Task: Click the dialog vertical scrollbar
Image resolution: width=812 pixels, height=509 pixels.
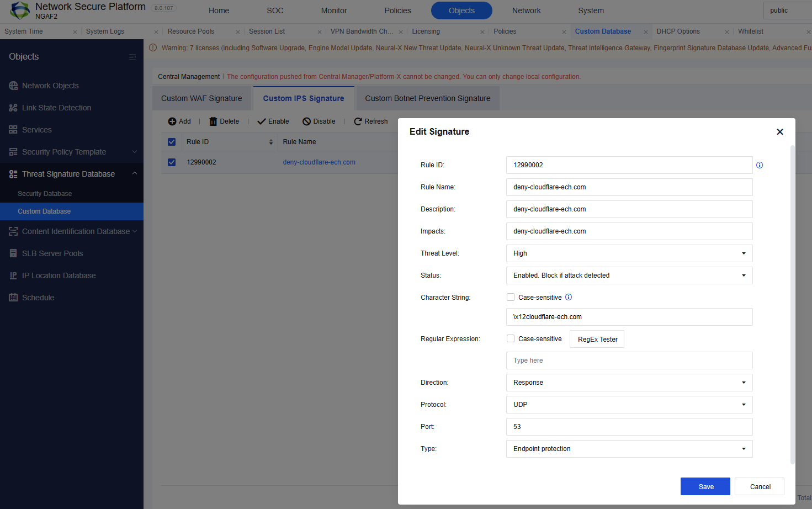Action: pos(793,304)
